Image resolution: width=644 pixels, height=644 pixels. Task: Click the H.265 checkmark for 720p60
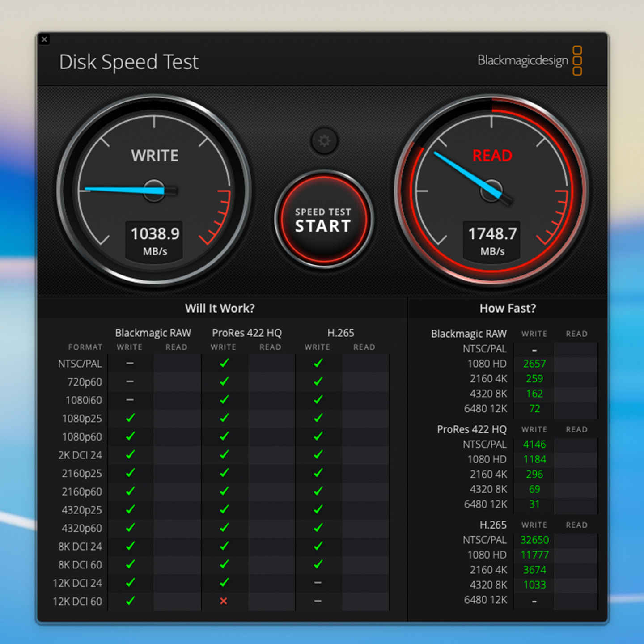(x=318, y=381)
